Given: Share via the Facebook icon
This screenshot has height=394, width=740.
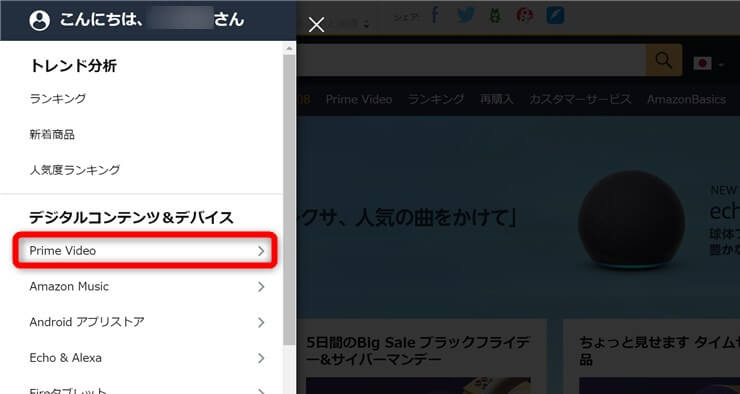Looking at the screenshot, I should pyautogui.click(x=435, y=15).
